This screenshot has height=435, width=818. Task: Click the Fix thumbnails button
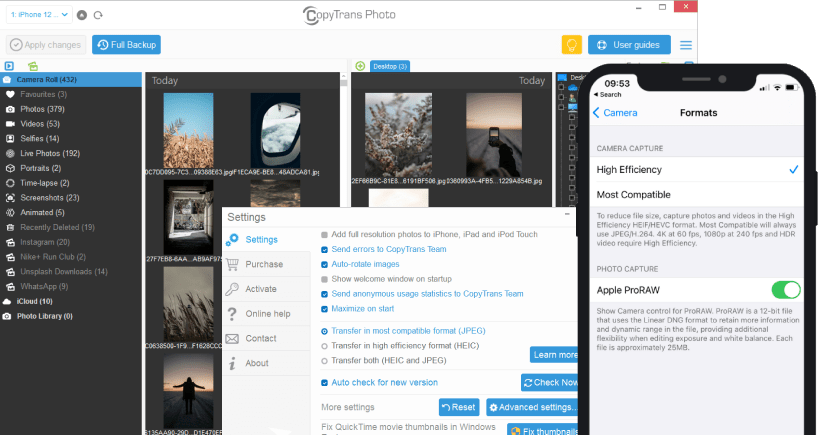543,430
